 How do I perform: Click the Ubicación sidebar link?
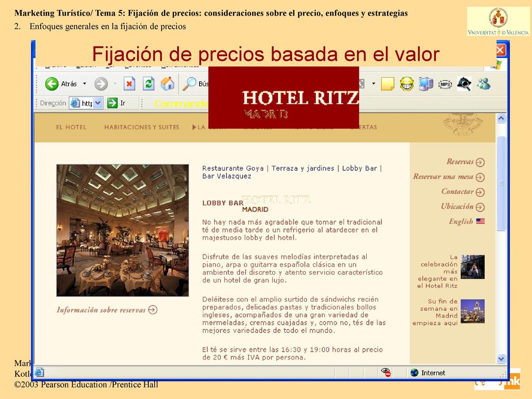(x=457, y=206)
